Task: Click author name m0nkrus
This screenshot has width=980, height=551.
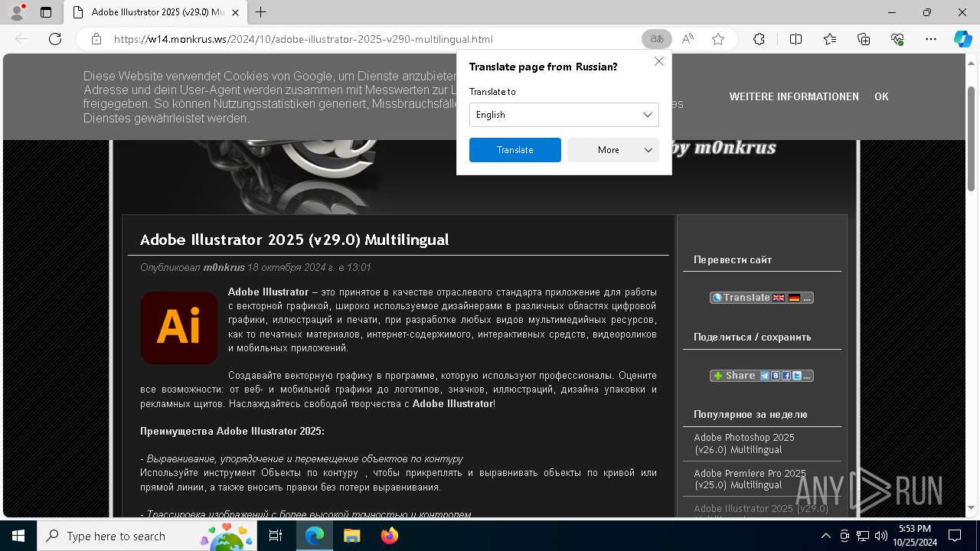Action: click(224, 268)
